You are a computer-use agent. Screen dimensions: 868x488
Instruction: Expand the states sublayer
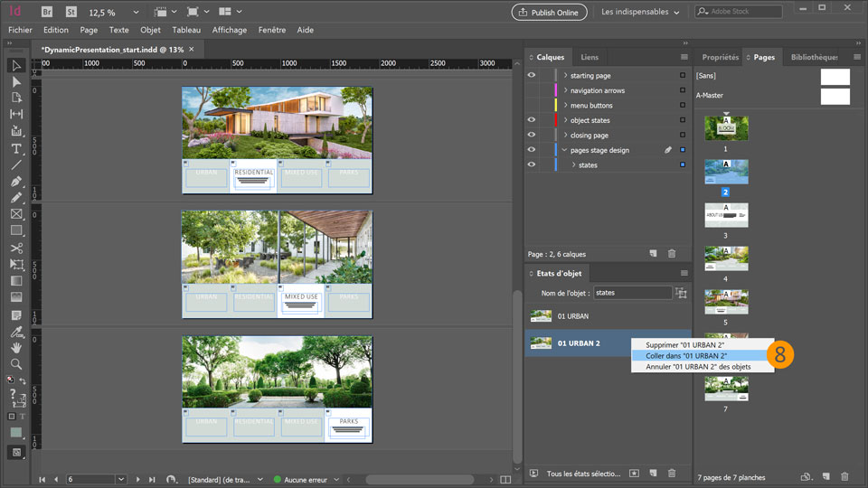click(x=573, y=164)
